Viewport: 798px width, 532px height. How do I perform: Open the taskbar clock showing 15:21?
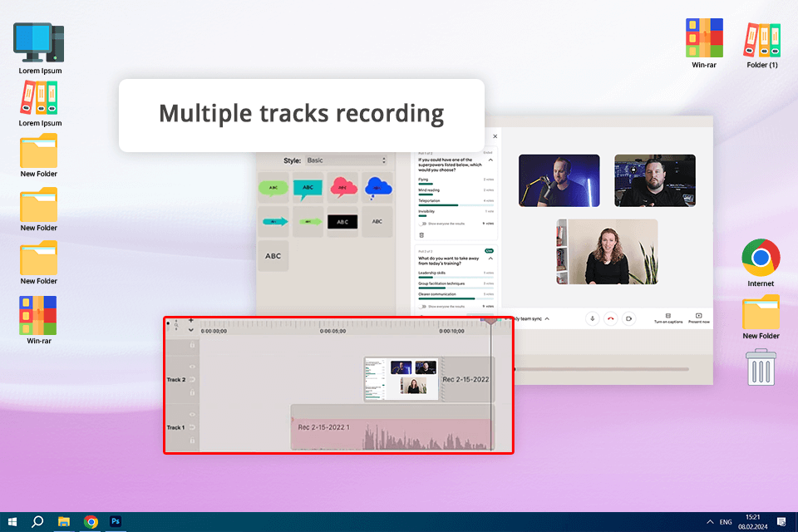pyautogui.click(x=753, y=522)
